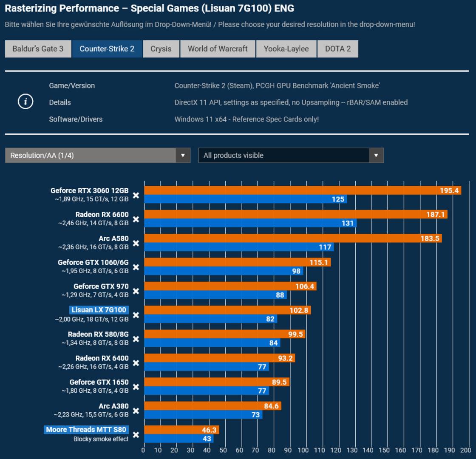
Task: Click the Arc A380 label
Action: coord(113,406)
